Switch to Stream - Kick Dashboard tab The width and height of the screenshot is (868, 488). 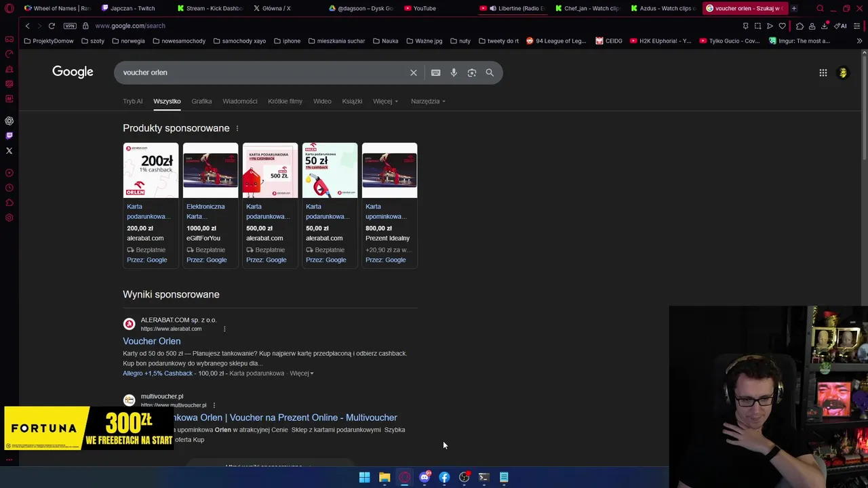click(210, 8)
